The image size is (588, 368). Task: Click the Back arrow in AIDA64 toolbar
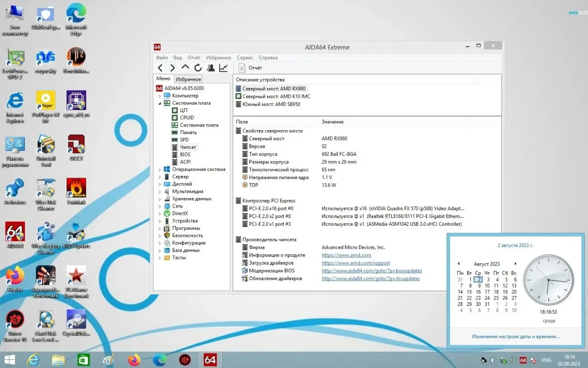click(x=160, y=68)
